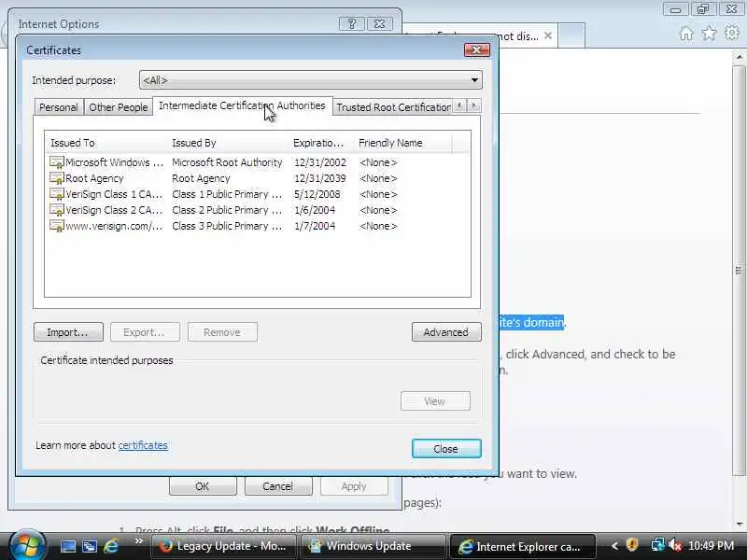Open the Favorites star icon
747x560 pixels.
click(x=709, y=34)
